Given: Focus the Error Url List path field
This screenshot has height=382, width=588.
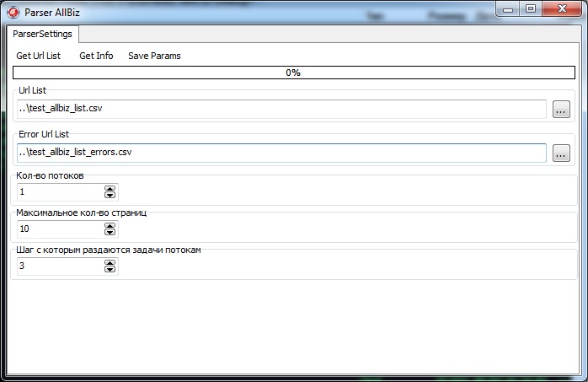Looking at the screenshot, I should pyautogui.click(x=281, y=153).
